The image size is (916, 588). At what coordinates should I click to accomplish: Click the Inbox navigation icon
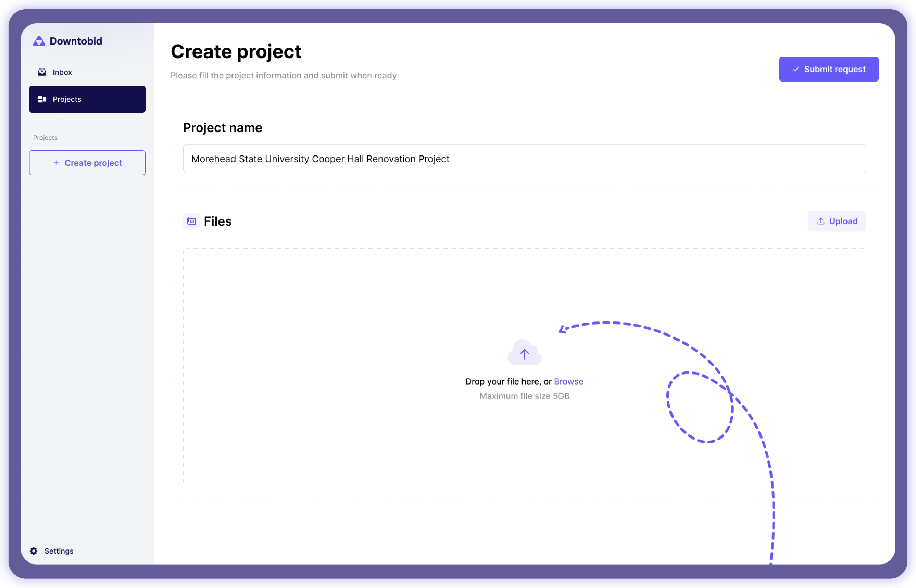(42, 71)
